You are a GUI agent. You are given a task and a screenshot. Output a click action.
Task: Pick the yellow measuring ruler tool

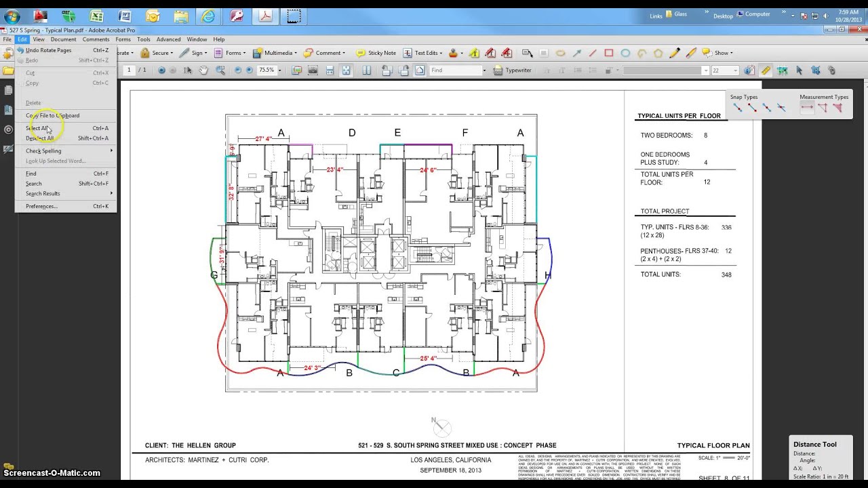pyautogui.click(x=766, y=70)
